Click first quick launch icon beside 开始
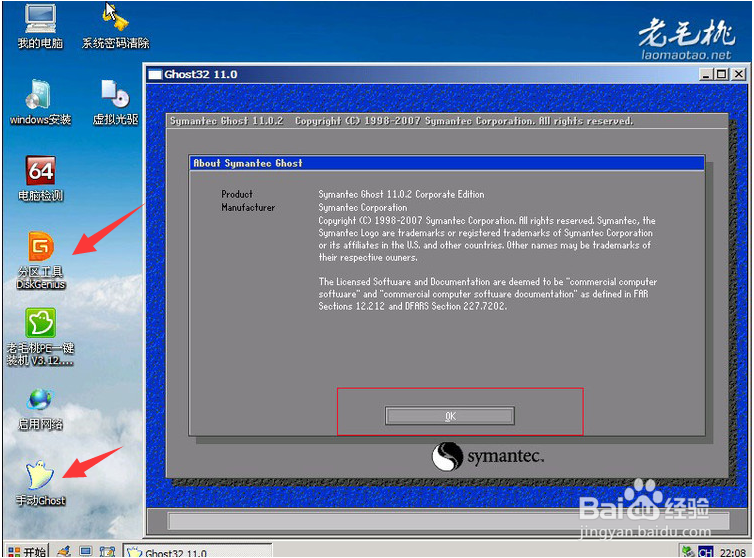This screenshot has height=558, width=754. [64, 552]
